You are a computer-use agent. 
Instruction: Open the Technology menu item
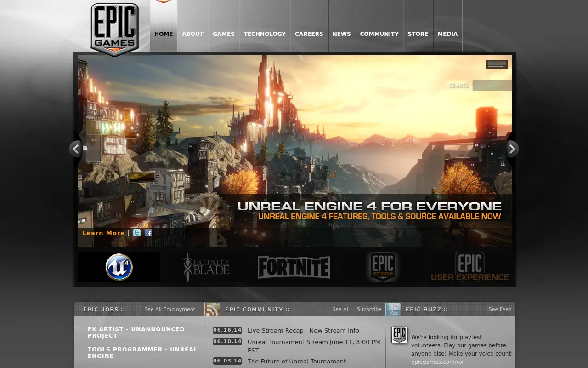pyautogui.click(x=265, y=34)
